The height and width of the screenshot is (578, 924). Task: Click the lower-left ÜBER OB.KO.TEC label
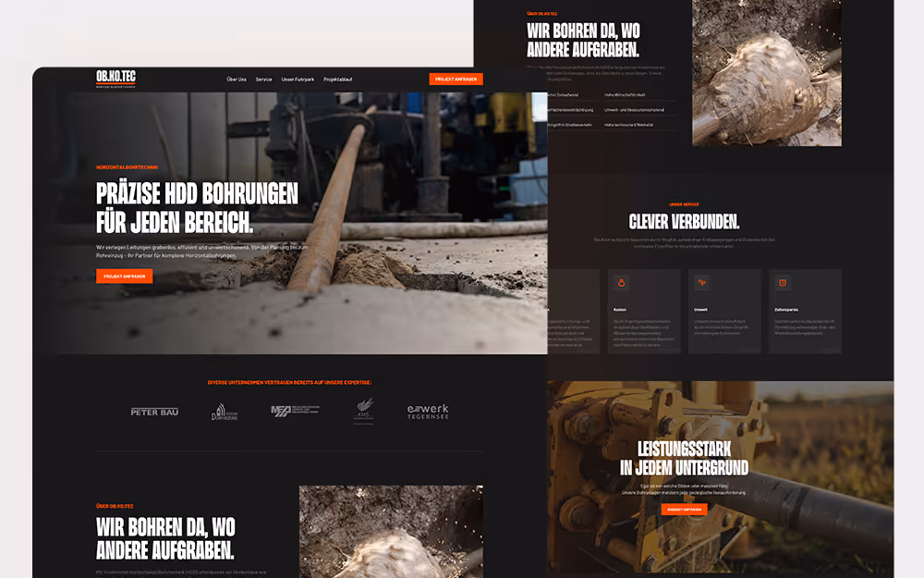coord(115,506)
